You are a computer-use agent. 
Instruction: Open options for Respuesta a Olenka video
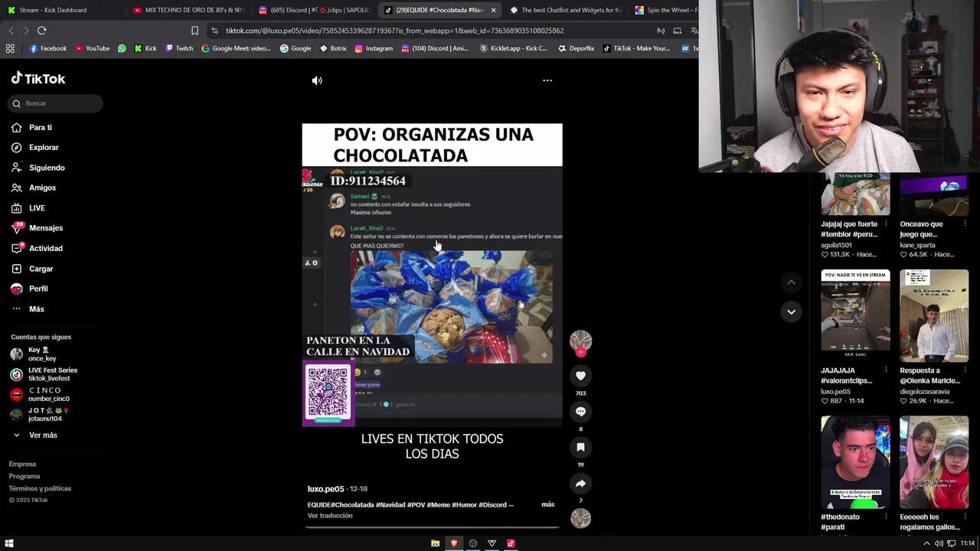pos(965,370)
